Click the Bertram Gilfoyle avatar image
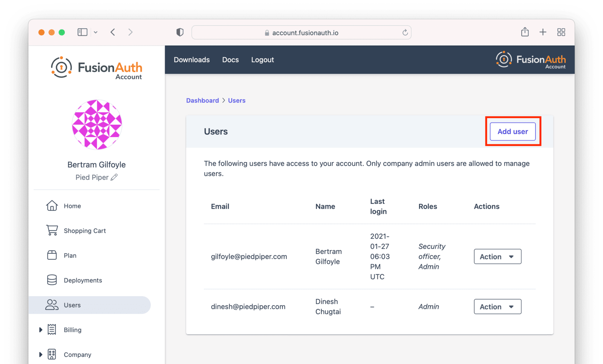This screenshot has width=603, height=364. (97, 124)
